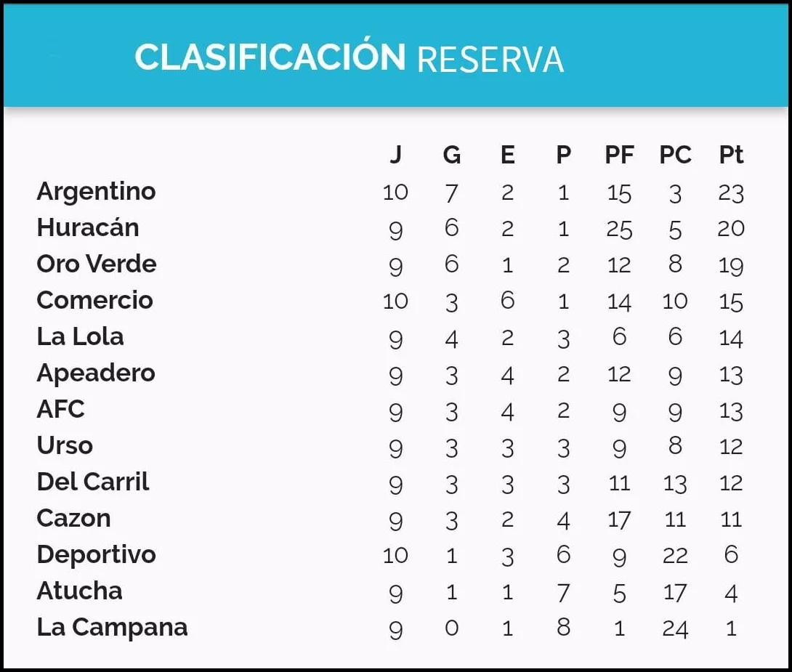
Task: Click the AFC team name
Action: [60, 409]
